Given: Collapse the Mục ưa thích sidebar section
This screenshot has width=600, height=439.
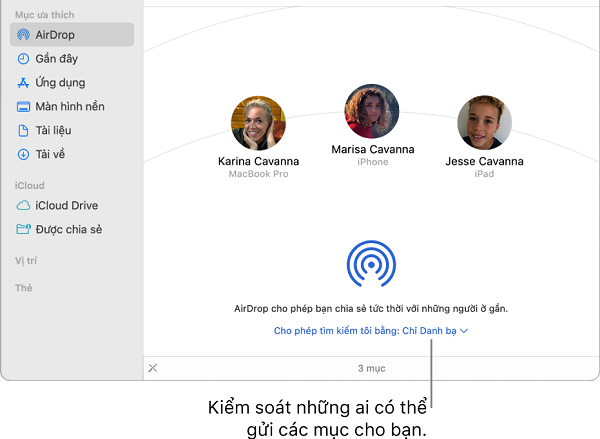Looking at the screenshot, I should click(x=44, y=15).
